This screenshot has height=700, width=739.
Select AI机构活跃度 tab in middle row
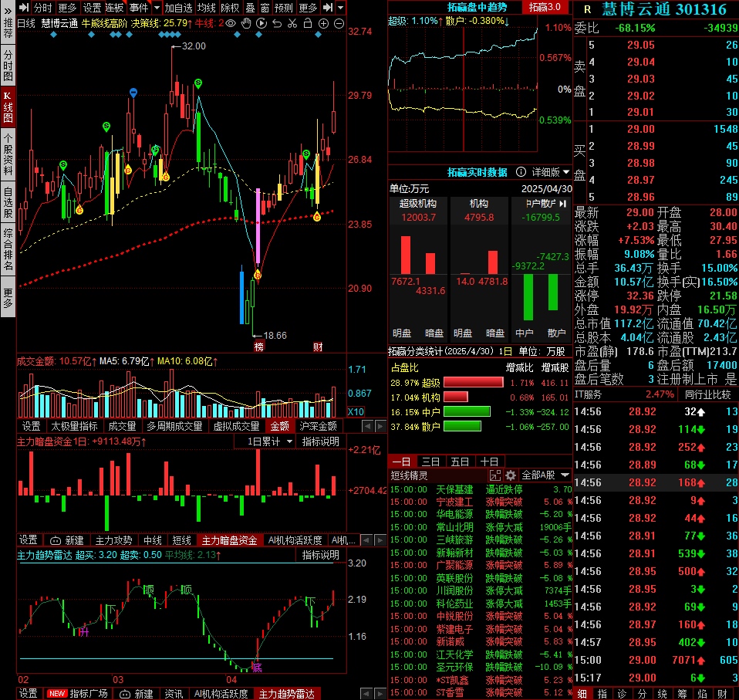point(295,540)
